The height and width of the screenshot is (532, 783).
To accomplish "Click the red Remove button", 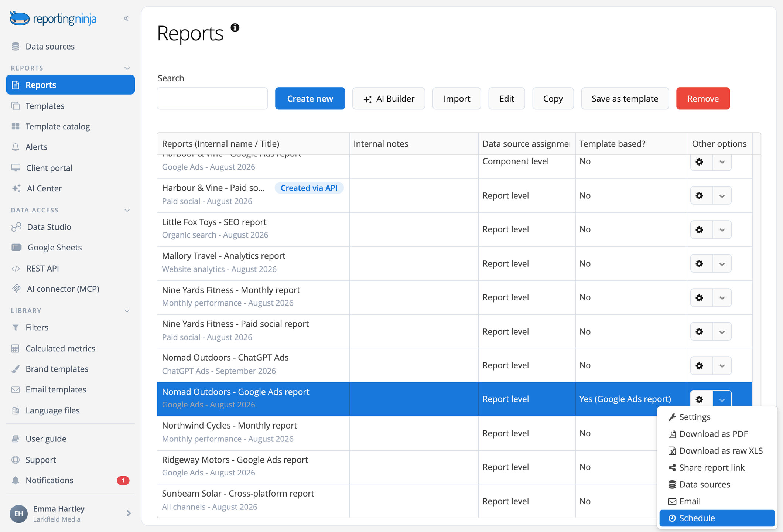I will pos(703,98).
